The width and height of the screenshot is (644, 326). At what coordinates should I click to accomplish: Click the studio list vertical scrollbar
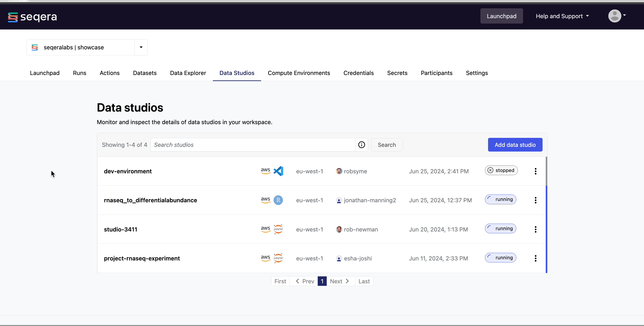(546, 215)
